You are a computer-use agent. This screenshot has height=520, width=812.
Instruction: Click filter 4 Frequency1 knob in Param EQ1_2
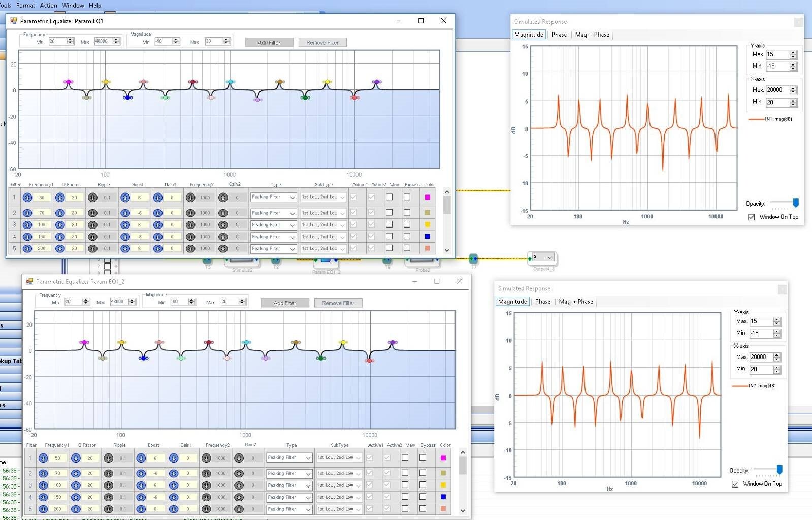43,497
